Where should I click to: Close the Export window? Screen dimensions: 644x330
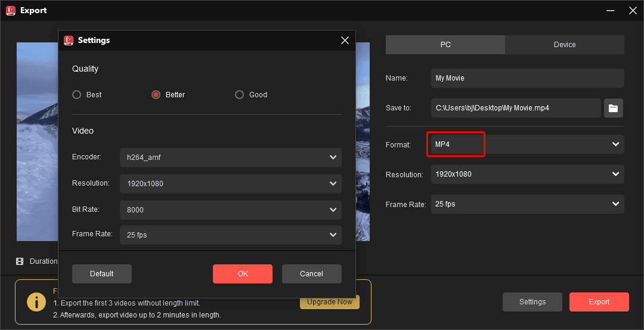(x=633, y=11)
